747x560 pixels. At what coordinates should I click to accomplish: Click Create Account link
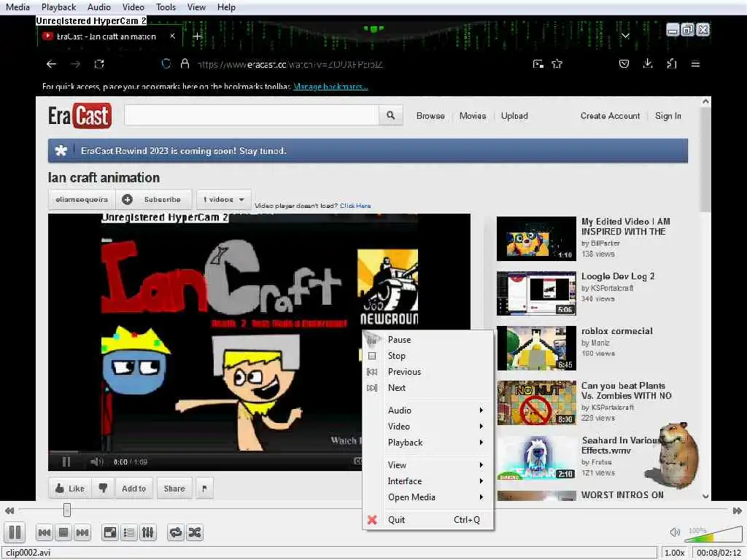pos(610,116)
